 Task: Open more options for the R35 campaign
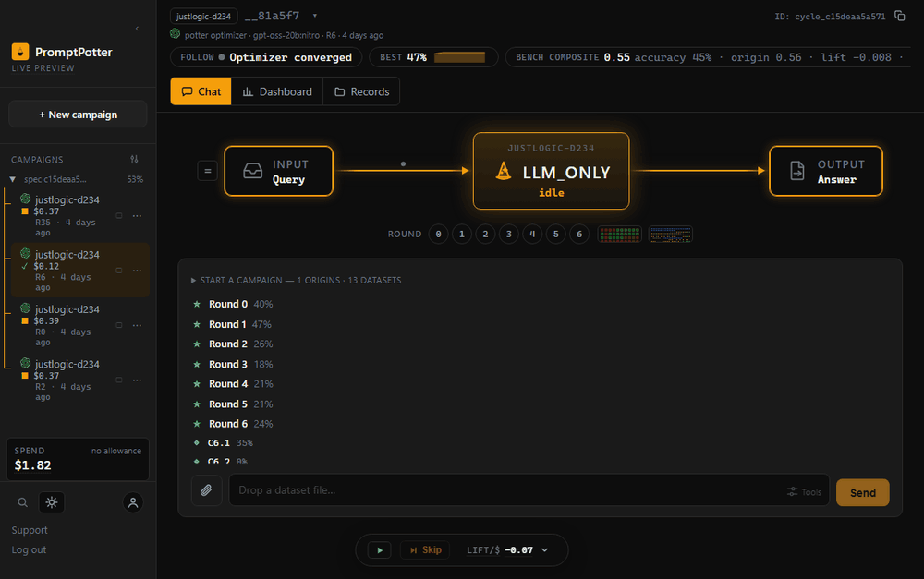[138, 215]
